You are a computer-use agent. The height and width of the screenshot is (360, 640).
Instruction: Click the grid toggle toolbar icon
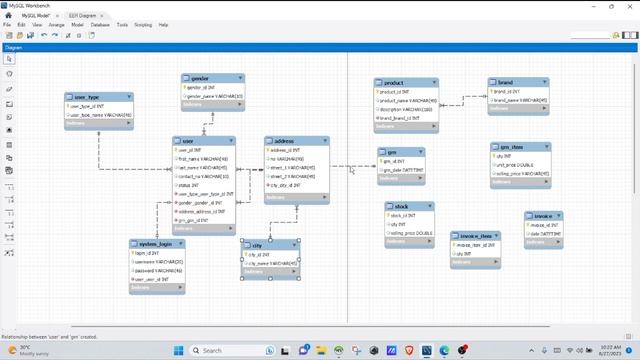(x=68, y=36)
